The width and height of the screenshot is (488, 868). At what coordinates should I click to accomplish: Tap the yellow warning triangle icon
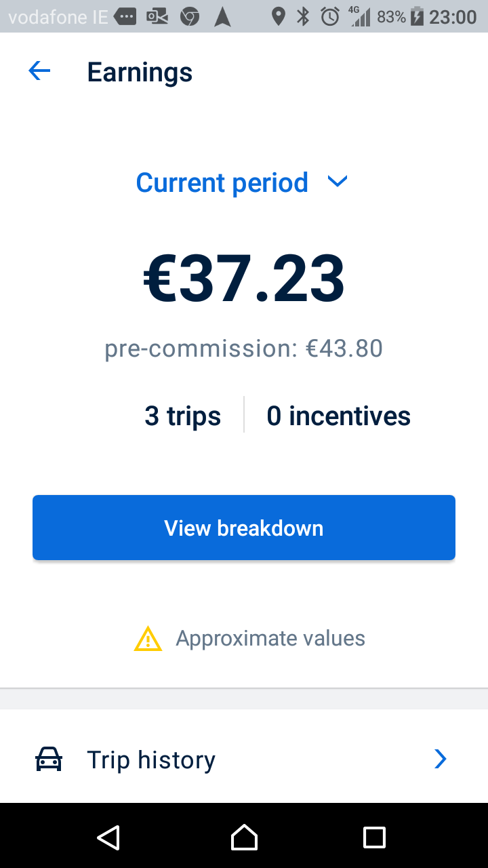coord(148,639)
